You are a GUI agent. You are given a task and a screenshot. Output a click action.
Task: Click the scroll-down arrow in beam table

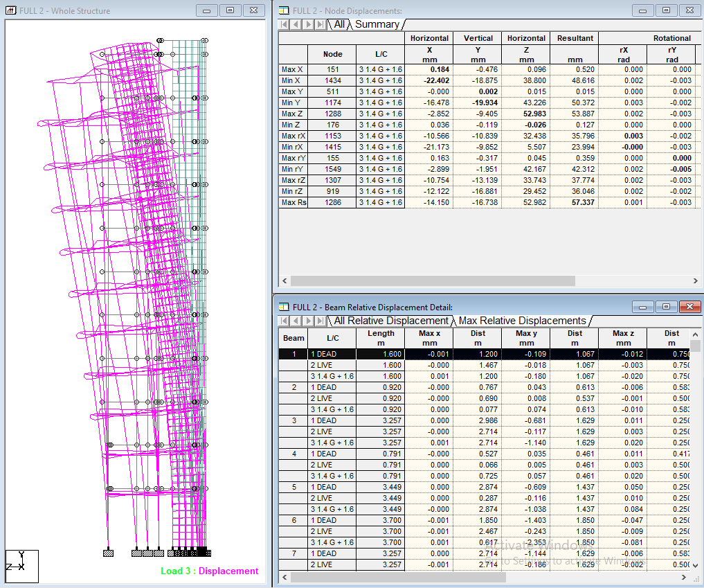point(695,565)
